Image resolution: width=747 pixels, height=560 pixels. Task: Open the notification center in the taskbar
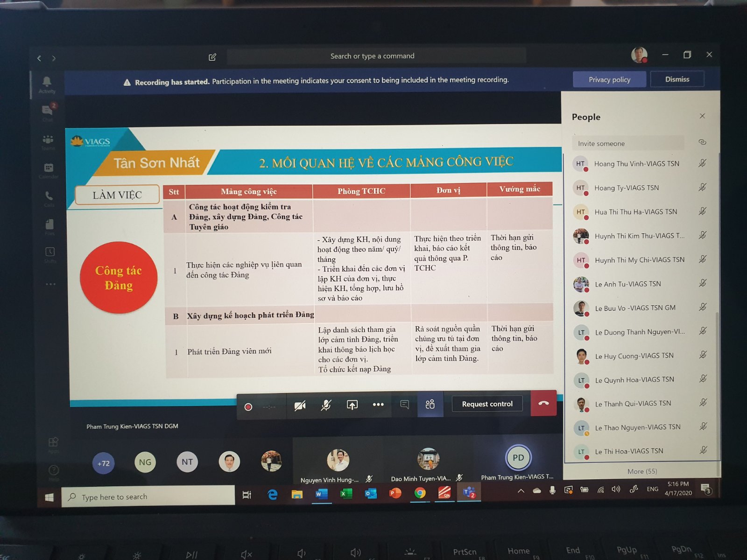pos(706,489)
